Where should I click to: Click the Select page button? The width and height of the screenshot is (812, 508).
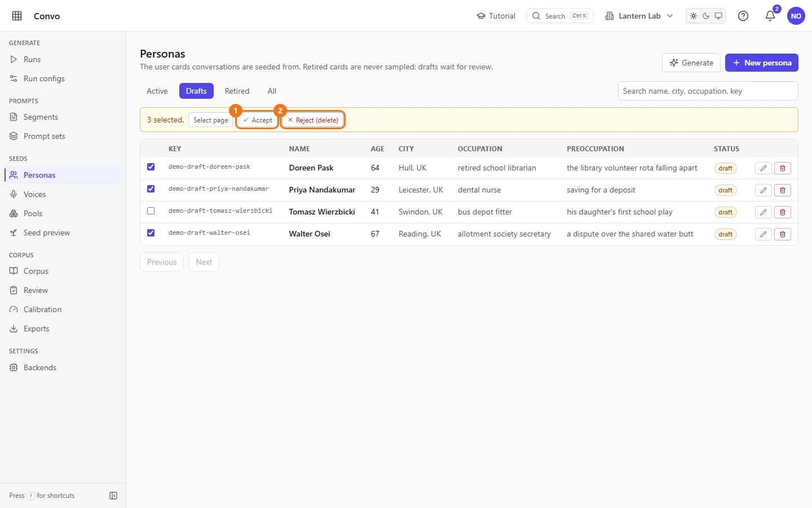pyautogui.click(x=211, y=120)
